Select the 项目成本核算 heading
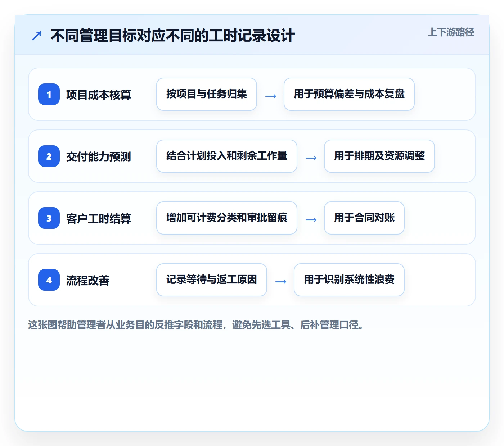Screen dimensions: 504x446 tap(99, 95)
